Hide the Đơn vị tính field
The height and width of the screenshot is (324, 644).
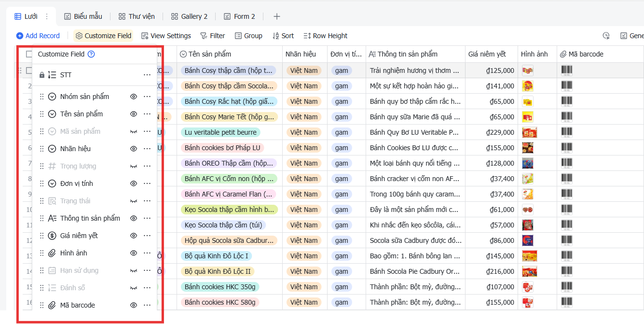134,183
